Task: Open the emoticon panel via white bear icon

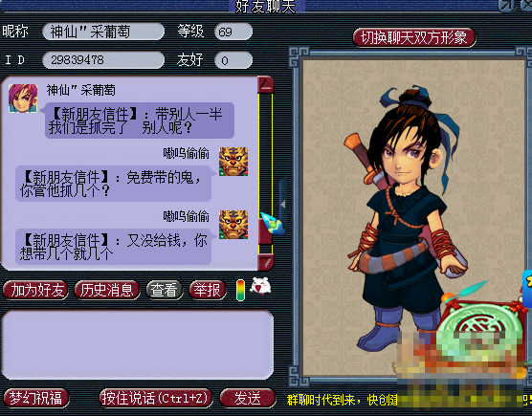Action: click(260, 287)
